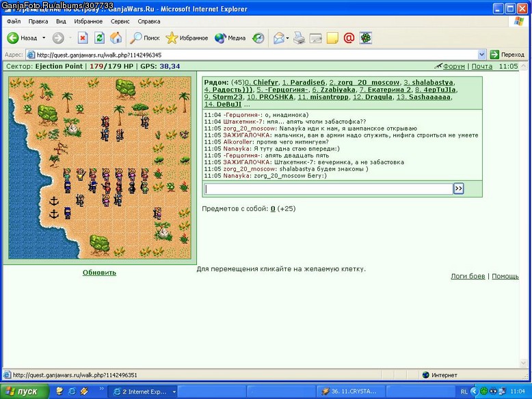
Task: Click the Mail envelope toolbar icon
Action: pyautogui.click(x=278, y=38)
